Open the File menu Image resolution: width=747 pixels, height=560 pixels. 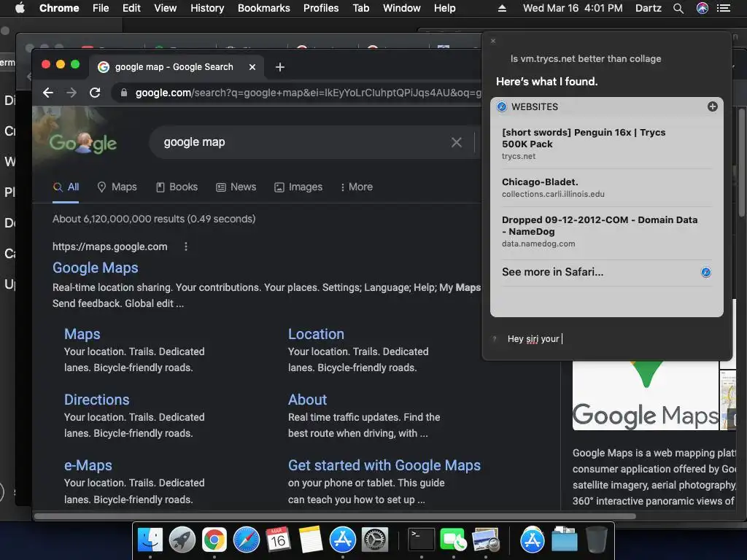click(x=101, y=8)
